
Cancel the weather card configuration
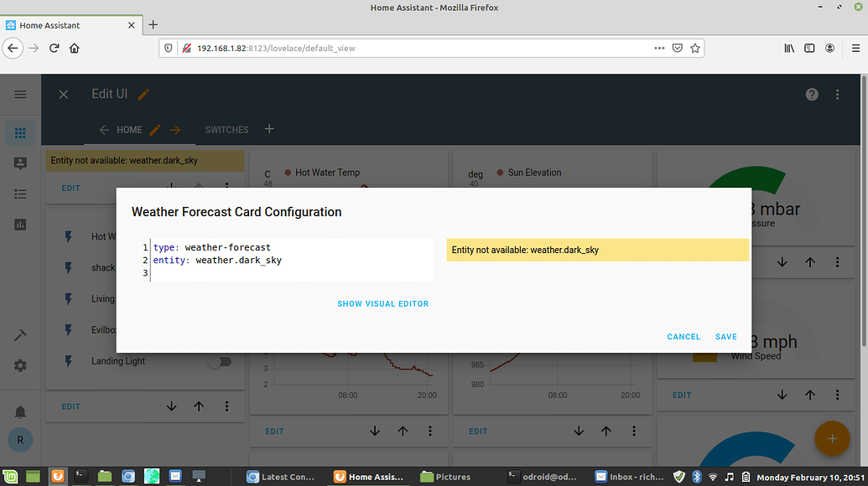click(683, 337)
